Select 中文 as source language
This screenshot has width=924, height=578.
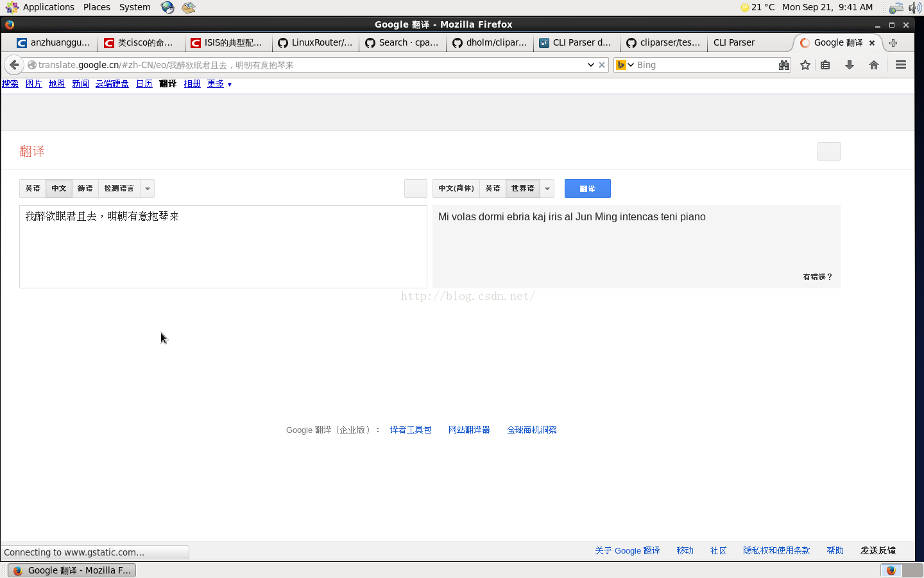59,188
